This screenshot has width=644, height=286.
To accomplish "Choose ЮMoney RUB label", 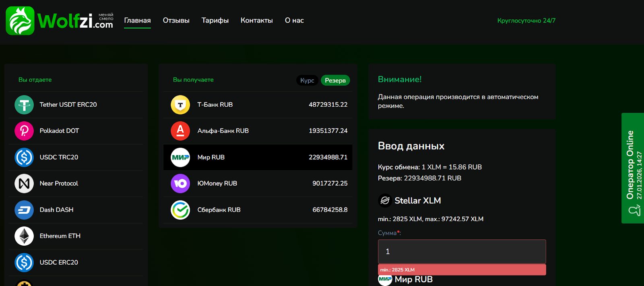I will 217,183.
